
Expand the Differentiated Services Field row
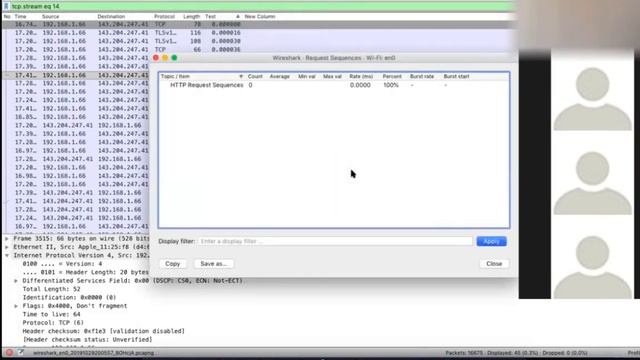(x=16, y=281)
